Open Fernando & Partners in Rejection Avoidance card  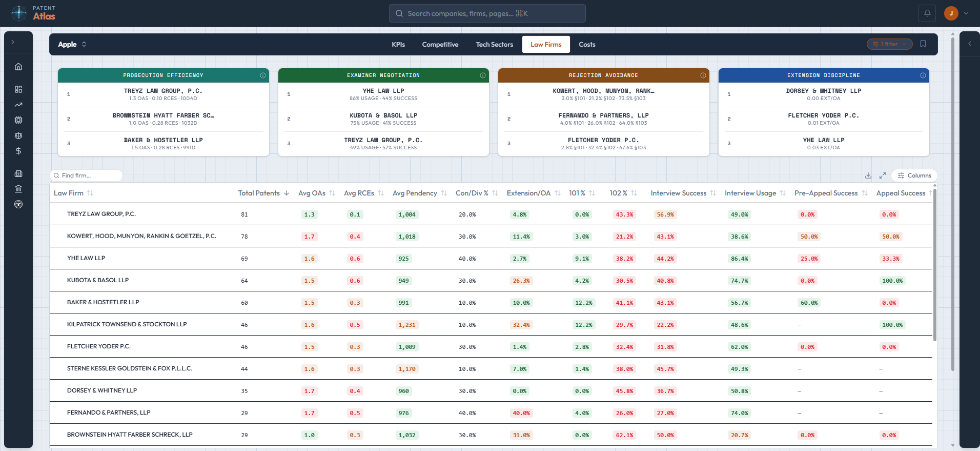[x=603, y=119]
